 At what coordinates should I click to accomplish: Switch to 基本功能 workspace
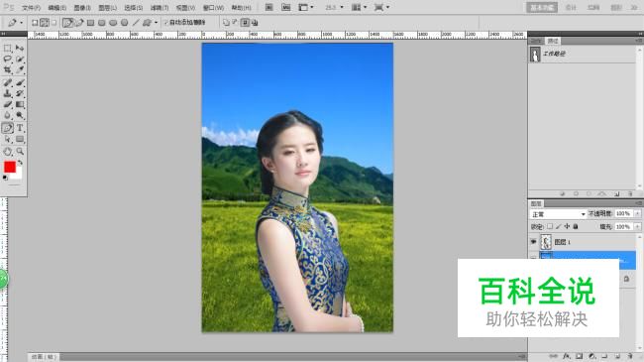tap(542, 7)
